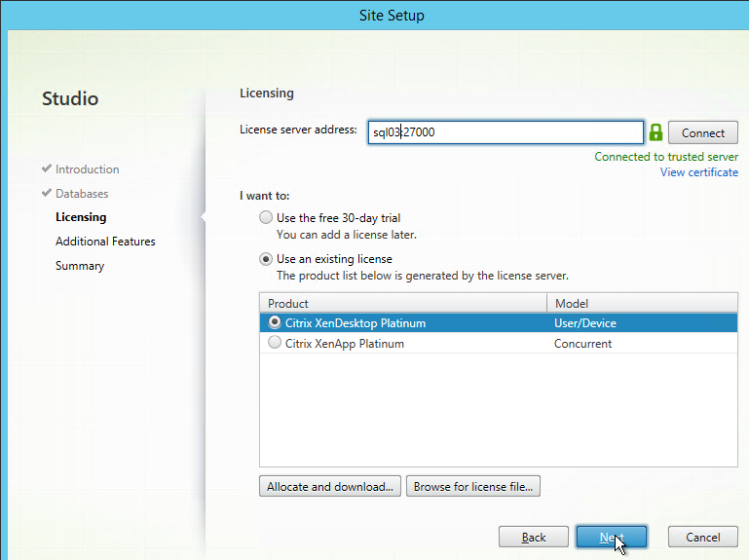Image resolution: width=749 pixels, height=560 pixels.
Task: Select Use the free 30-day trial option
Action: [x=266, y=218]
